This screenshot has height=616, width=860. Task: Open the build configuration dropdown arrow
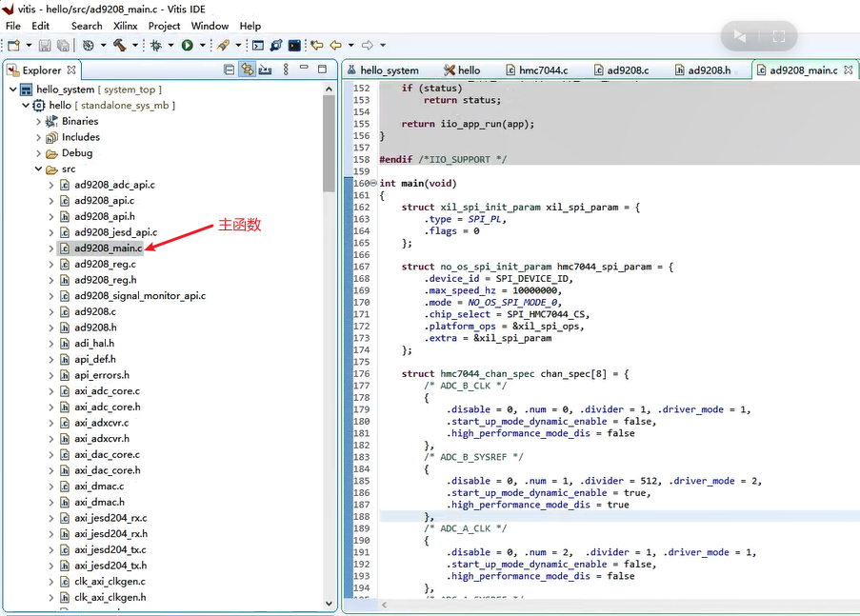tap(103, 45)
